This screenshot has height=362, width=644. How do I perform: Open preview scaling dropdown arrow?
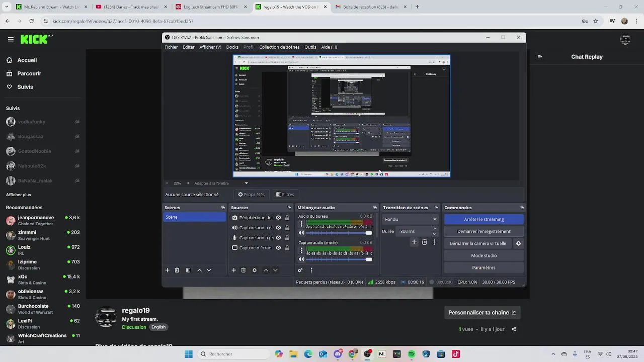(246, 183)
